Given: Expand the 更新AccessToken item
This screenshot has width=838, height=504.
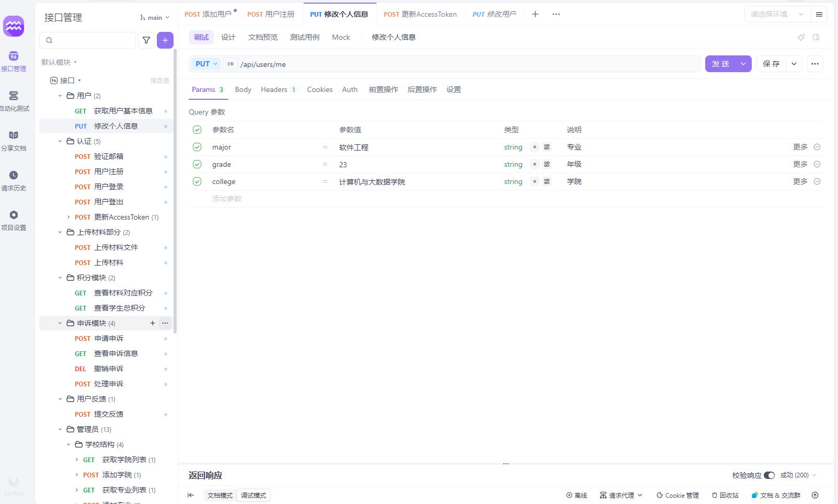Looking at the screenshot, I should point(68,217).
